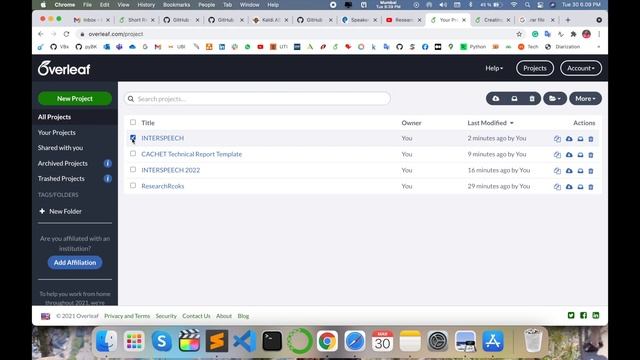640x360 pixels.
Task: Archive the ResearchRooks project
Action: [x=580, y=187]
